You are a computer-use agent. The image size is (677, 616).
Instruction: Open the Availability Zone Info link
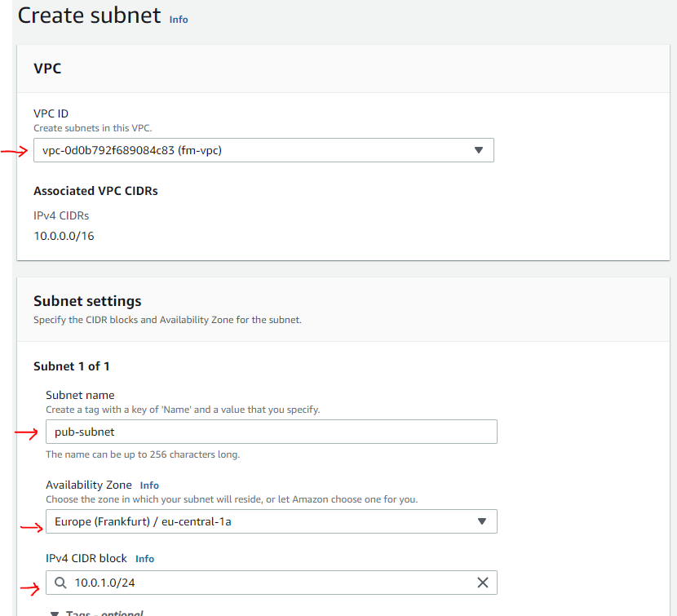pos(149,485)
